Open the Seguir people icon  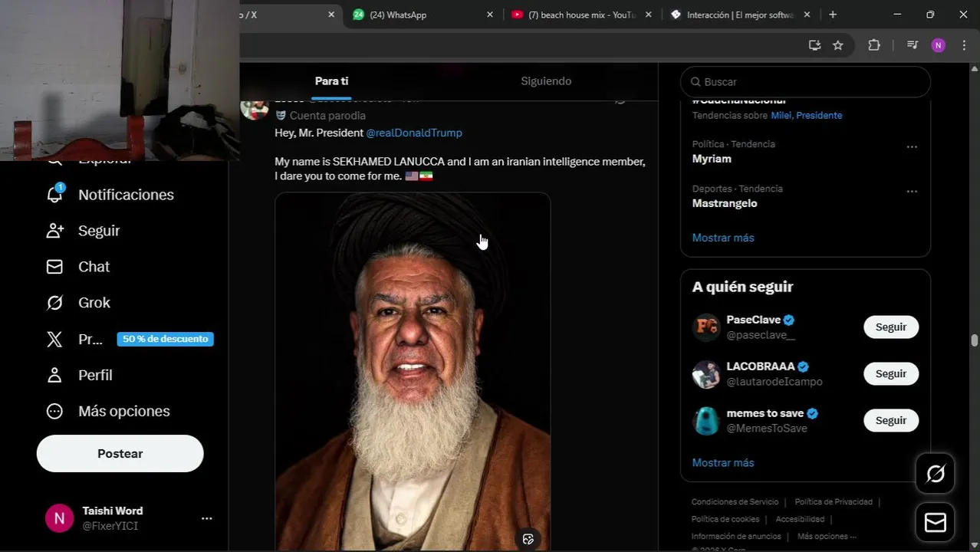click(54, 231)
